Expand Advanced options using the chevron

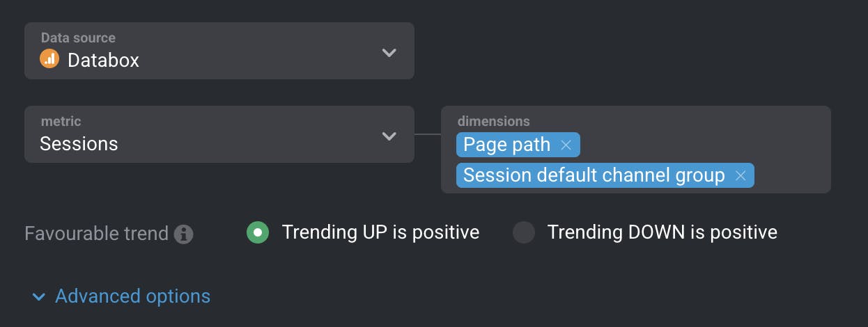point(38,297)
